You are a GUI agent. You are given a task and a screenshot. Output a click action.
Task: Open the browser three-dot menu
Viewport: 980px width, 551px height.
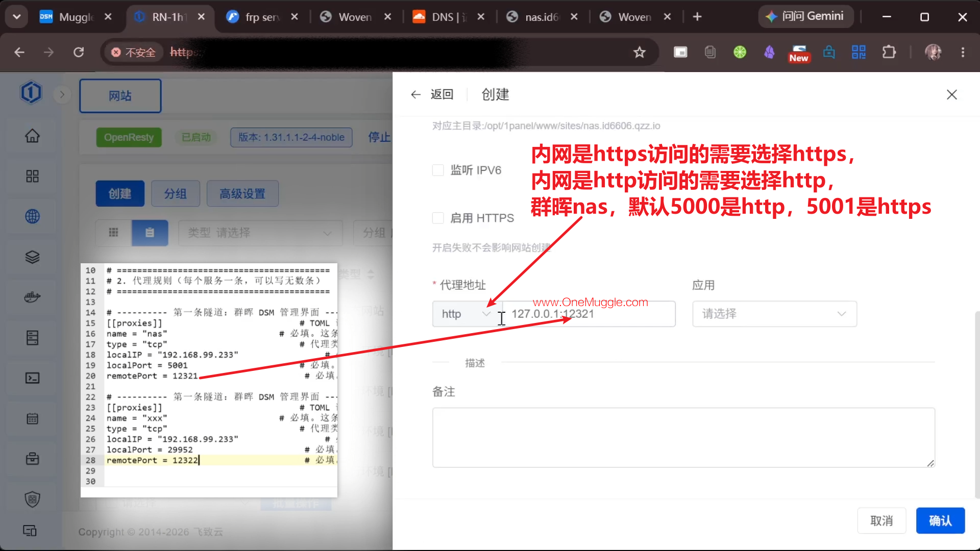coord(963,52)
